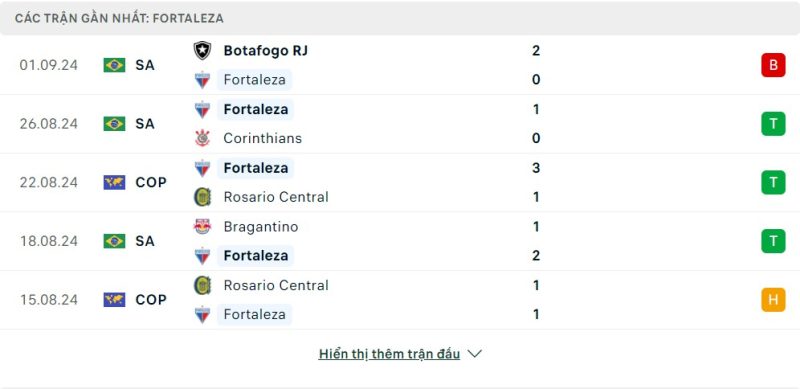Click green T badge for Corinthians match
Image resolution: width=800 pixels, height=389 pixels.
[773, 124]
